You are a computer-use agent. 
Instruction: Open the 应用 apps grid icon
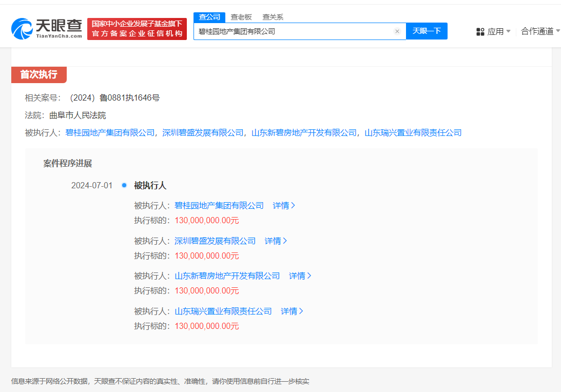point(479,31)
